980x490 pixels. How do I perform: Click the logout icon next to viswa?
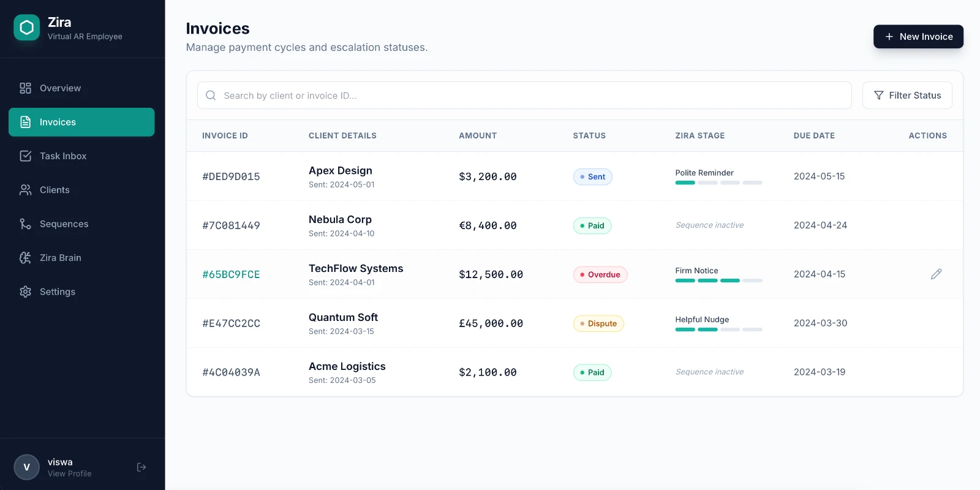point(141,467)
